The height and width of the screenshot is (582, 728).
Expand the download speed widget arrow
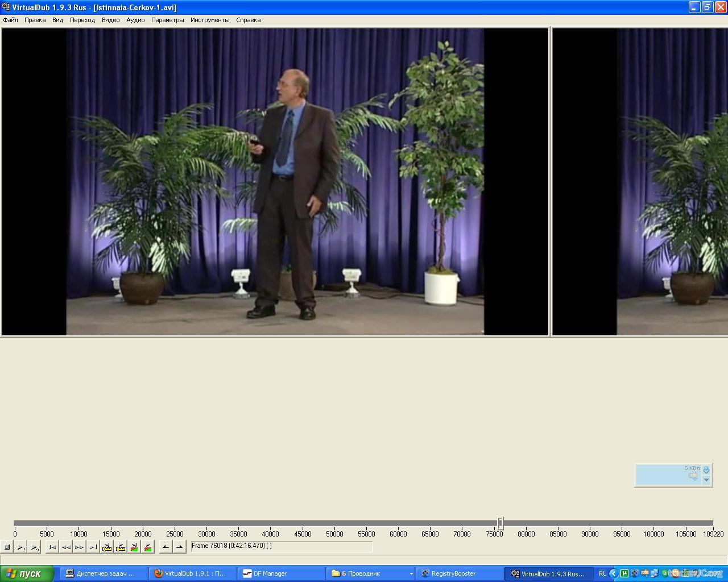[706, 480]
